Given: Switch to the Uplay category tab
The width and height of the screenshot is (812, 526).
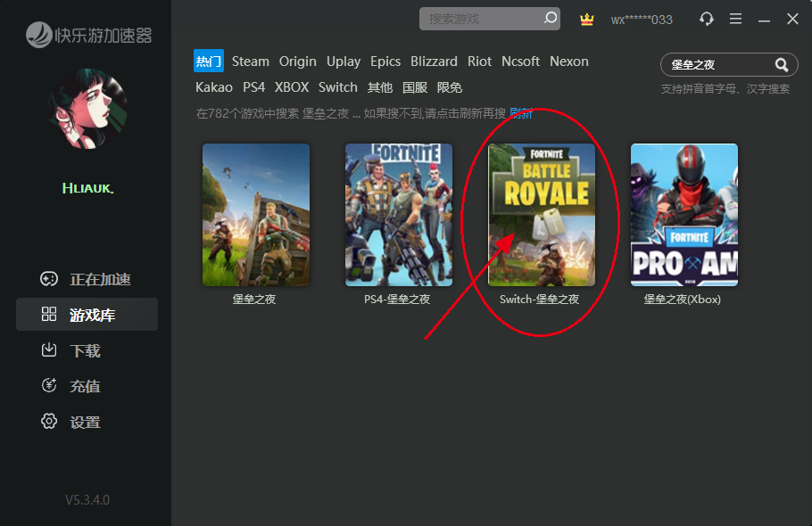Looking at the screenshot, I should [344, 62].
